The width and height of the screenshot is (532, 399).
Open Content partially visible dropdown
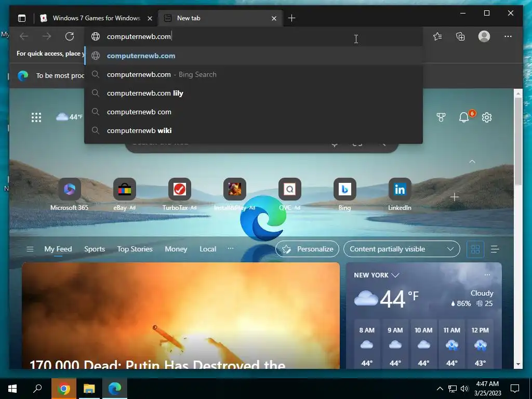click(x=402, y=249)
